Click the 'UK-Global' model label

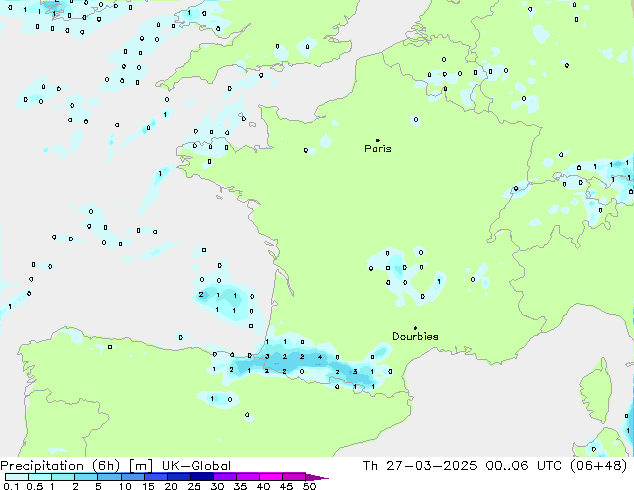coord(196,466)
